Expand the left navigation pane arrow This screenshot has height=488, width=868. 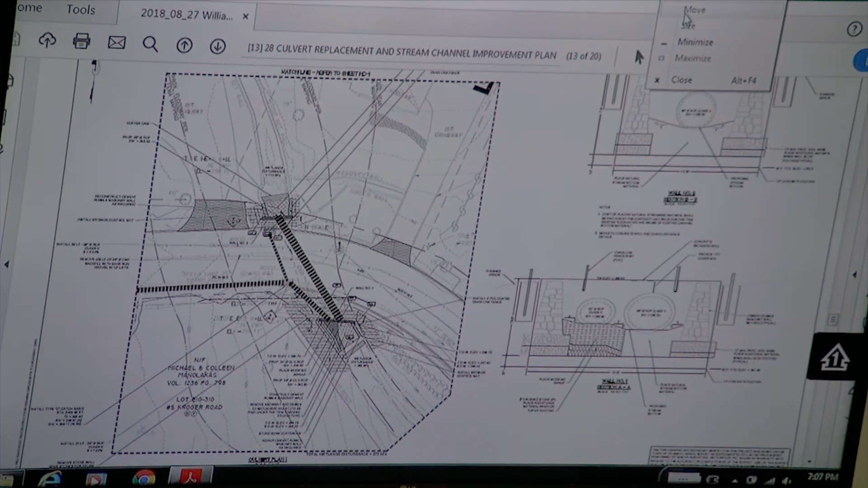tap(6, 264)
